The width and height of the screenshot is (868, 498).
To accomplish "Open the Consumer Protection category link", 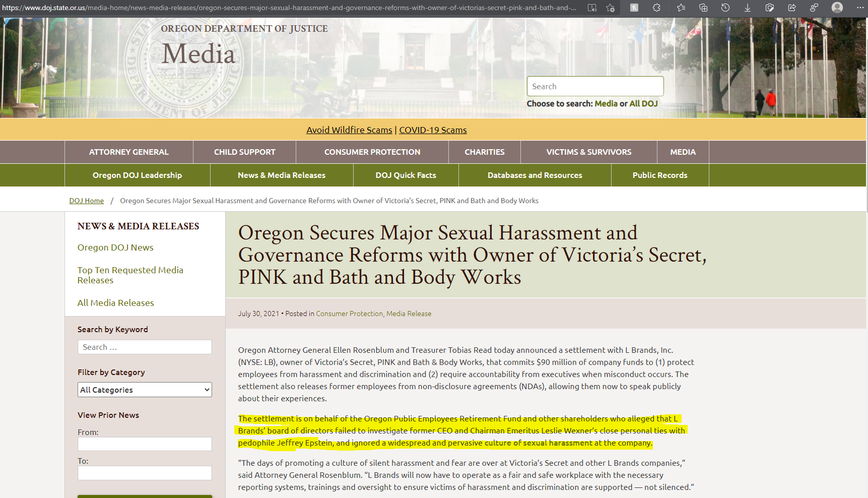I will point(349,314).
